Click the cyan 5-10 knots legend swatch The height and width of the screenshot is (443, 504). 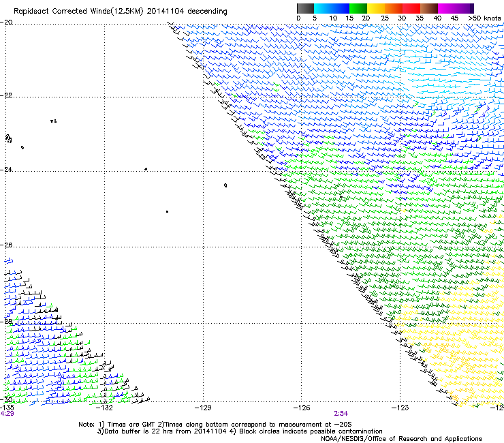[323, 8]
